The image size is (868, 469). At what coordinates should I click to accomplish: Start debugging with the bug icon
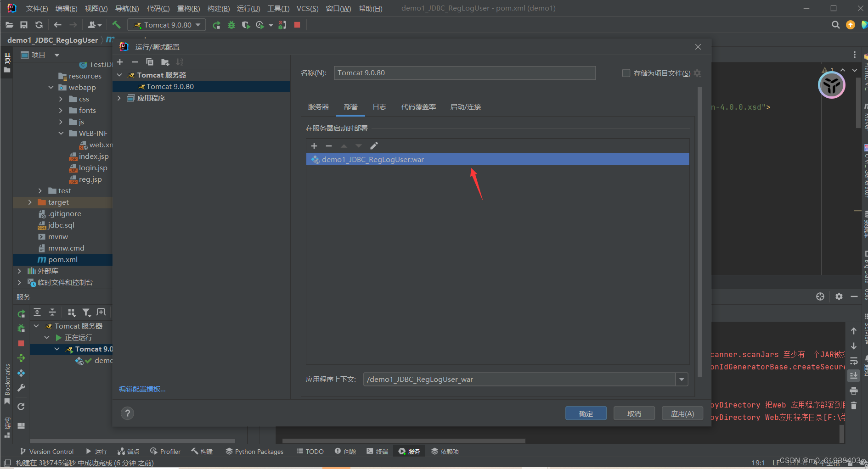pyautogui.click(x=231, y=25)
